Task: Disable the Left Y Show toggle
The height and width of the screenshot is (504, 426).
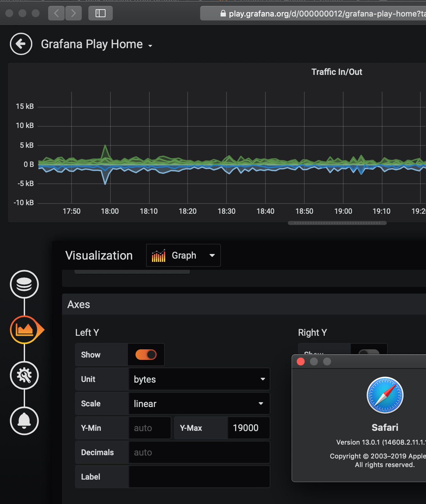Action: coord(146,355)
